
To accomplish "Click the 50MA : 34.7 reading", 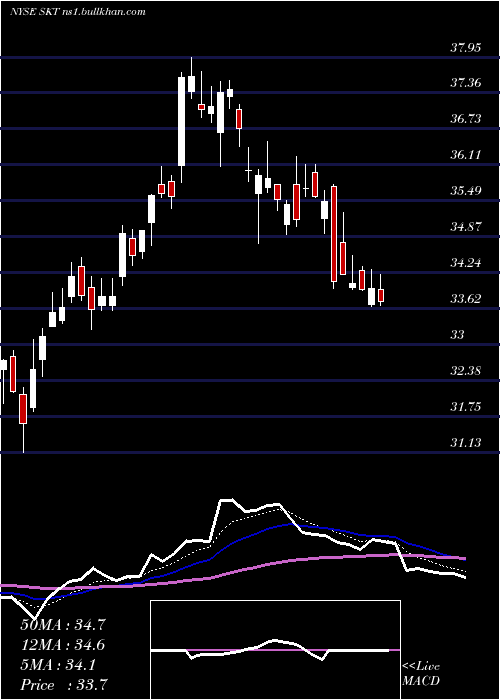I will point(63,625).
